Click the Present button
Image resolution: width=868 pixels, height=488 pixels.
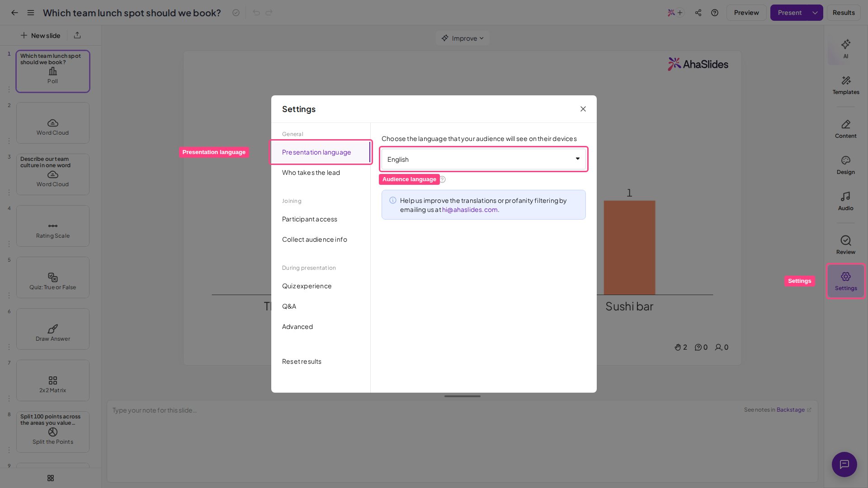pos(789,13)
